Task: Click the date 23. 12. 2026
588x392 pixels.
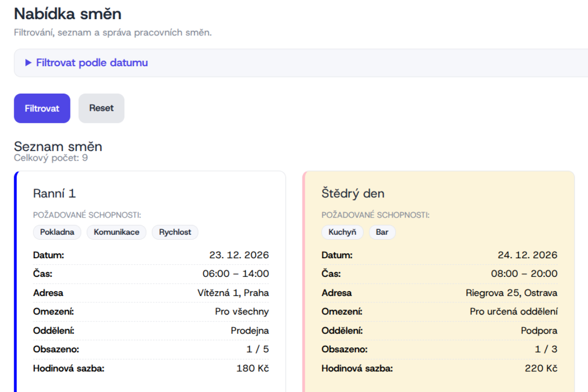Action: pos(239,255)
